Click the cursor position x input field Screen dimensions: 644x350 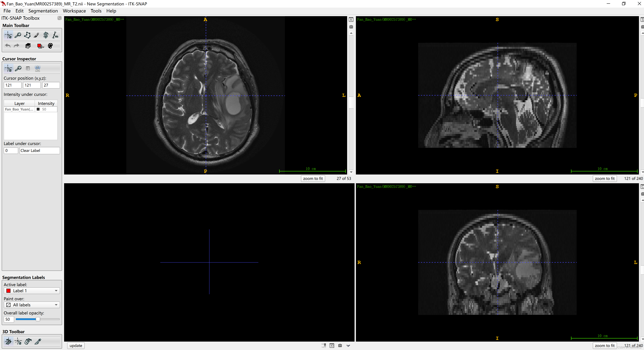(x=12, y=85)
